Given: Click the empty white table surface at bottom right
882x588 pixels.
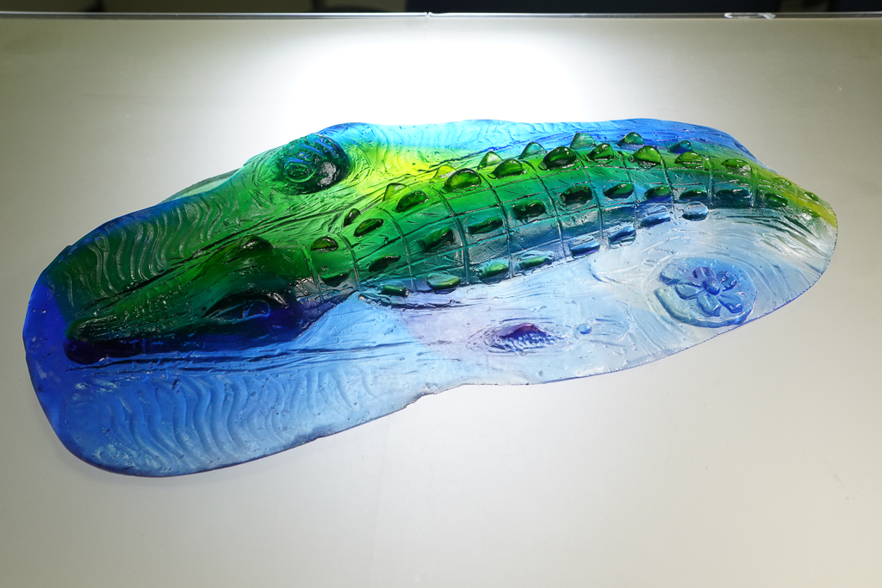Looking at the screenshot, I should pos(732,499).
